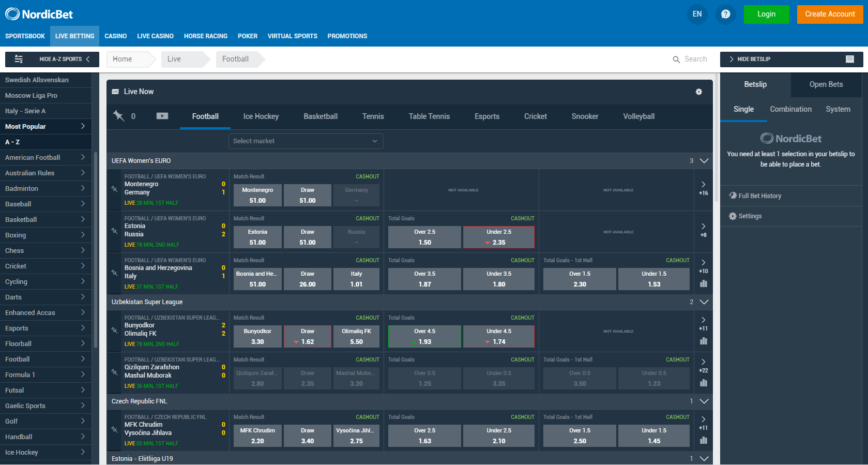
Task: Pin the Montenegro vs Germany match
Action: click(115, 189)
